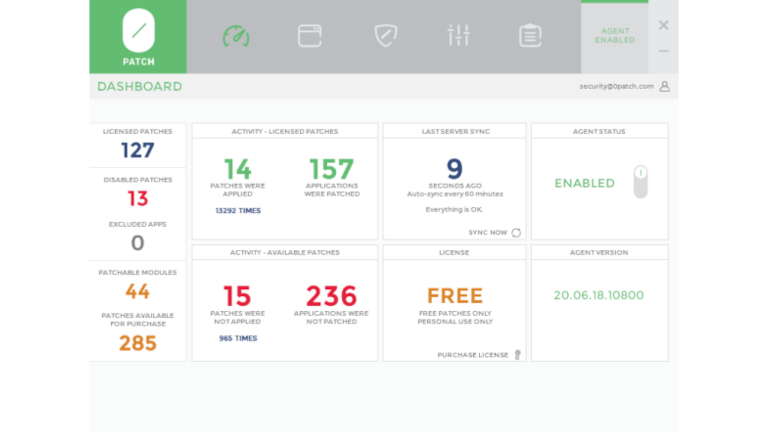768x432 pixels.
Task: Open the settings sliders icon
Action: [x=458, y=36]
